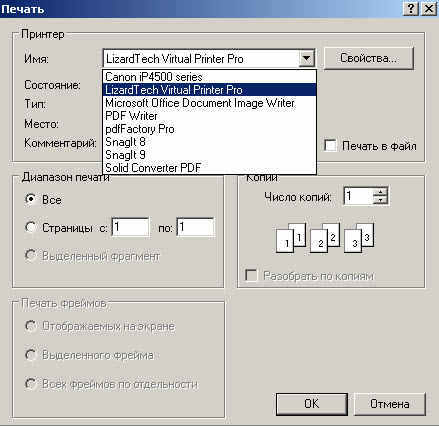Click the pages 'с' start field
The image size is (439, 426).
[x=130, y=227]
